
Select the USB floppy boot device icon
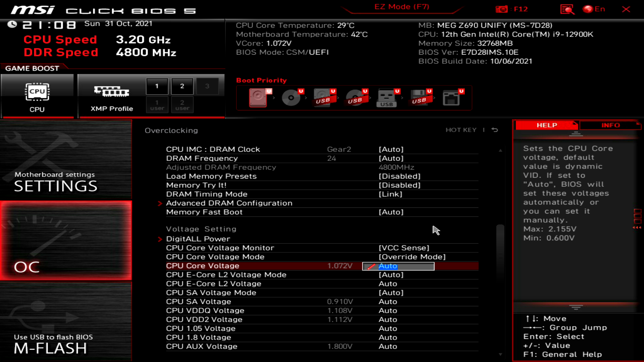tap(421, 98)
